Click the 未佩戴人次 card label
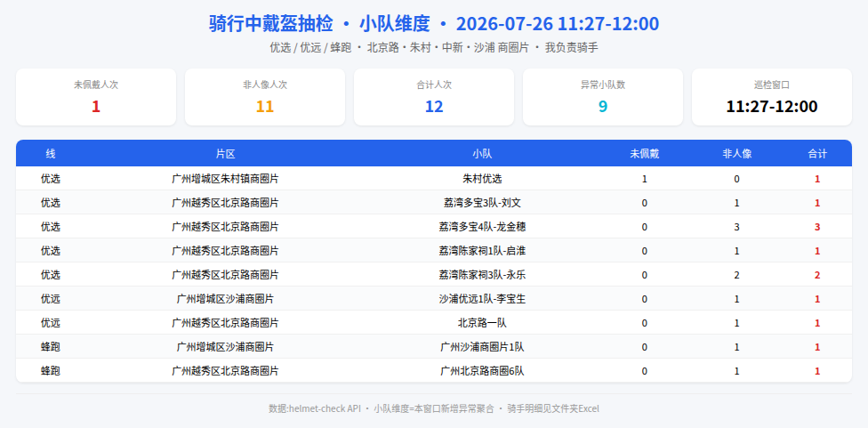This screenshot has width=868, height=428. coord(96,85)
